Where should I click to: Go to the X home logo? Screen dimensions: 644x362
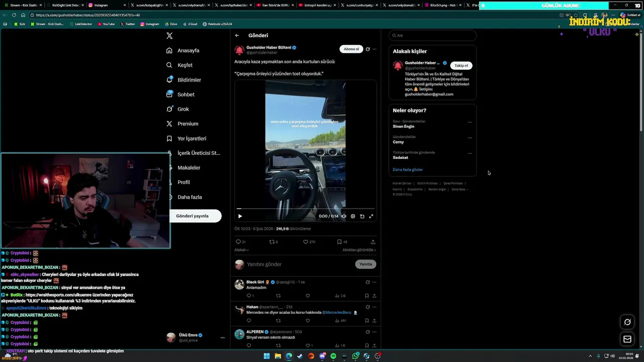pyautogui.click(x=170, y=36)
